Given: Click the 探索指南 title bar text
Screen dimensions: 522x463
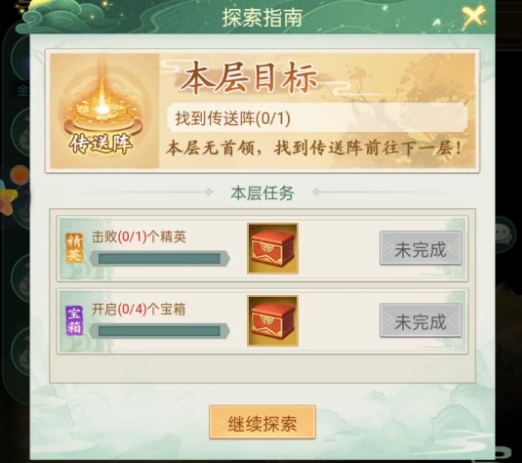Looking at the screenshot, I should point(262,18).
